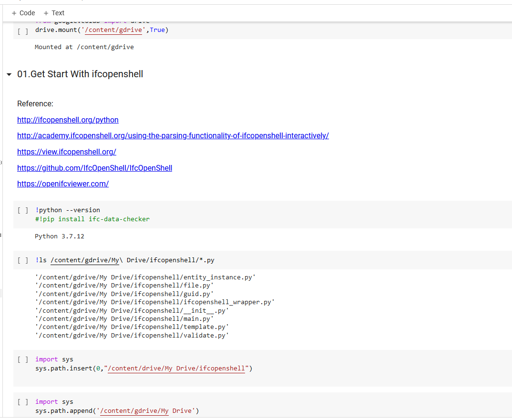Open the ifcopenshell.org/python link
The image size is (512, 420).
tap(68, 120)
